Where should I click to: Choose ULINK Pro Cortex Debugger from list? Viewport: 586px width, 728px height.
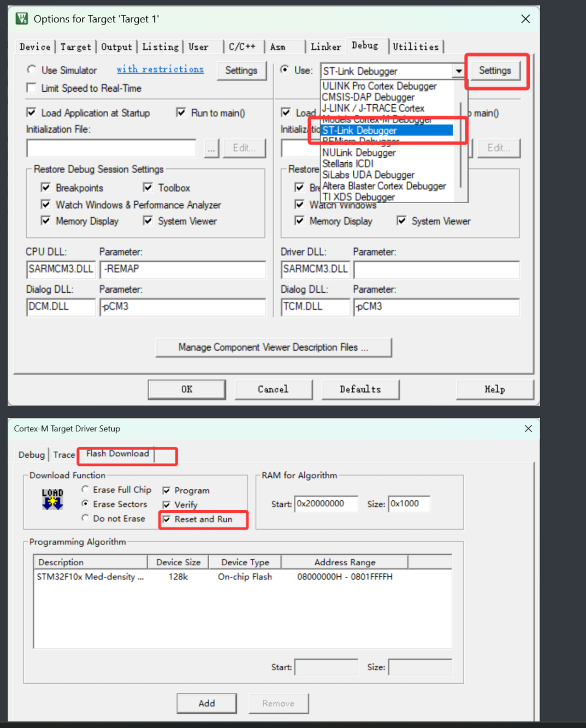(380, 86)
